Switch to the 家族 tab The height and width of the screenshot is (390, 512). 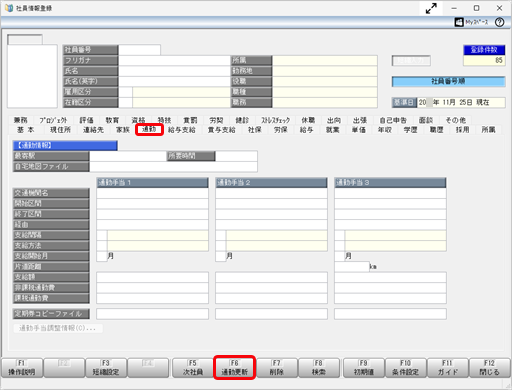coord(123,130)
